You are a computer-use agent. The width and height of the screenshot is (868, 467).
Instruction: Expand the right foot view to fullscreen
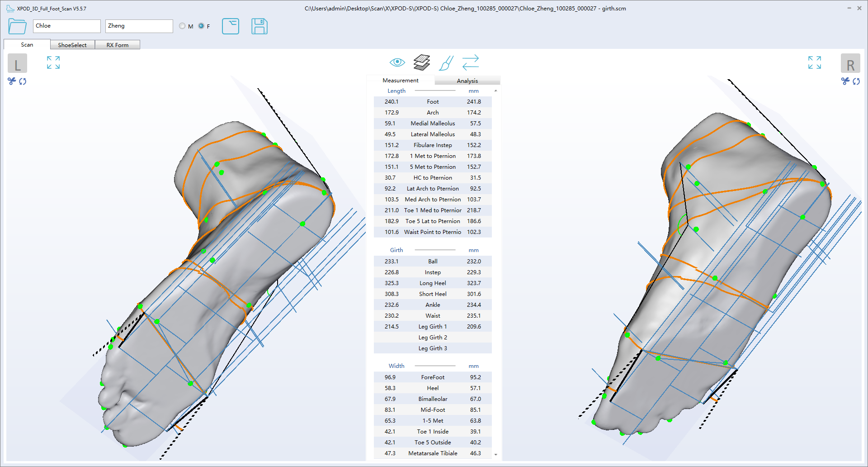[815, 62]
